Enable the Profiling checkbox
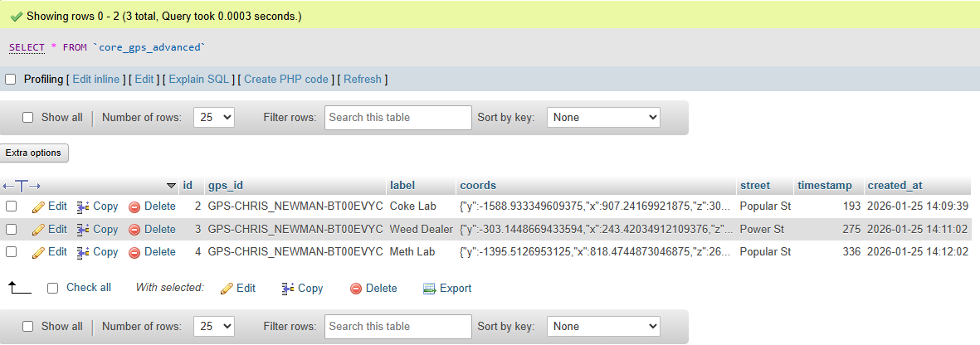980x345 pixels. coord(11,80)
